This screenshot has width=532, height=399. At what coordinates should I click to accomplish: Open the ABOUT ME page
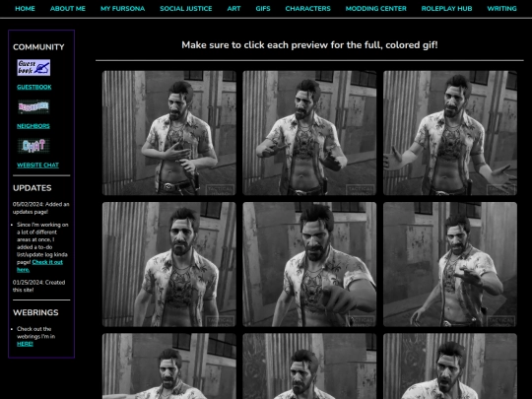68,9
